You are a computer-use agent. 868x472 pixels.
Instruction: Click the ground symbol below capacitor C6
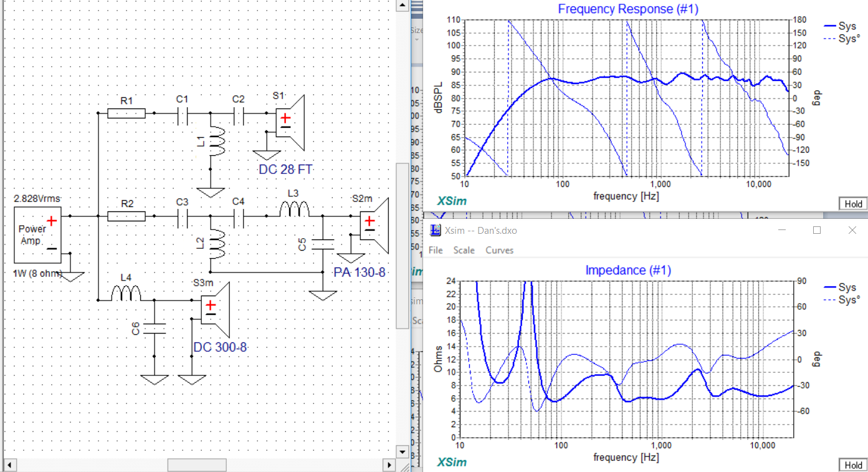coord(154,379)
